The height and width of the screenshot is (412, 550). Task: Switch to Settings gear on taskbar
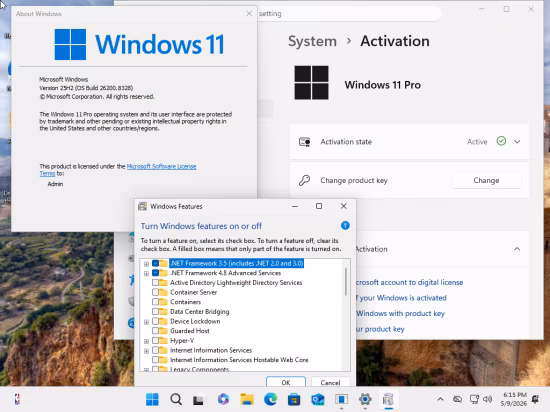coord(365,399)
